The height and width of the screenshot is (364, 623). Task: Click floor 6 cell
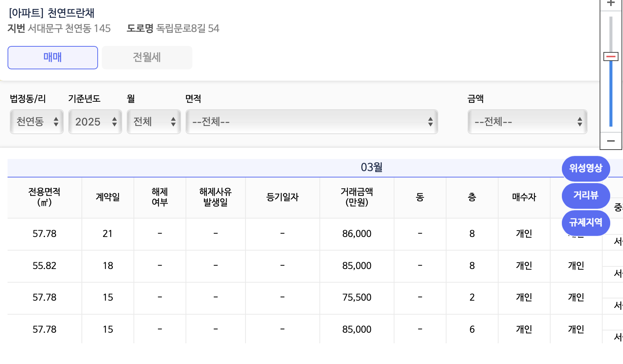[472, 330]
